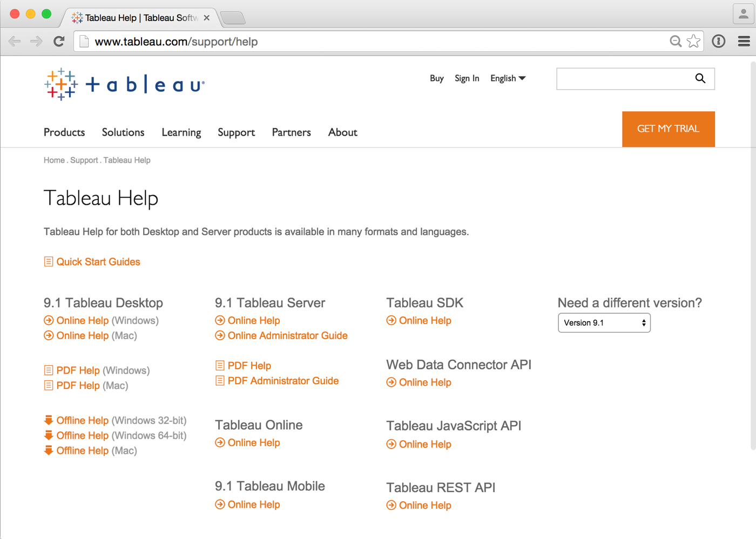Open 9.1 Tableau Mobile Online Help link
This screenshot has height=539, width=756.
coord(254,505)
